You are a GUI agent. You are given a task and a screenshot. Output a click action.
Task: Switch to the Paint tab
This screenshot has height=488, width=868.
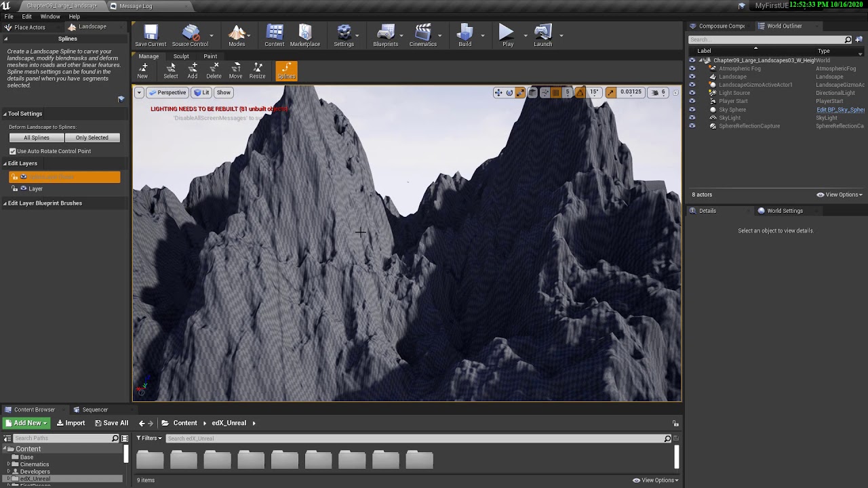pyautogui.click(x=210, y=56)
